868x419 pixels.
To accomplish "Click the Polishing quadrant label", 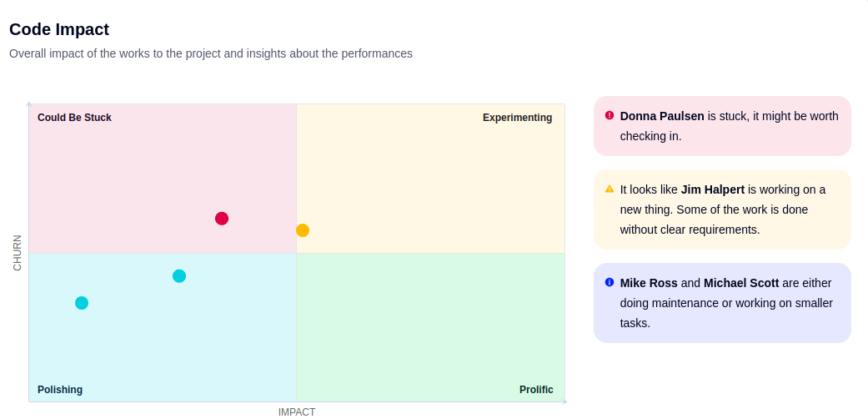I will tap(60, 390).
